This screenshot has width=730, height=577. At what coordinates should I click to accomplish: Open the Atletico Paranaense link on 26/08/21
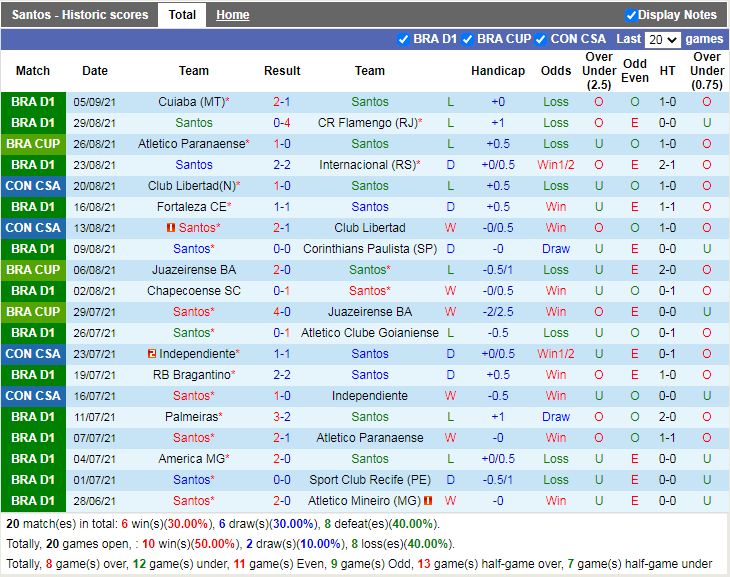coord(191,144)
